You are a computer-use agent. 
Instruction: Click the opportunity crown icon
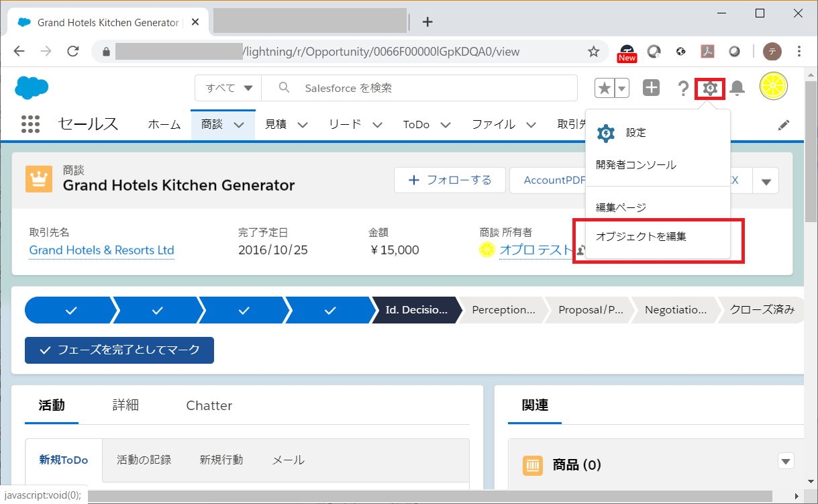tap(39, 179)
